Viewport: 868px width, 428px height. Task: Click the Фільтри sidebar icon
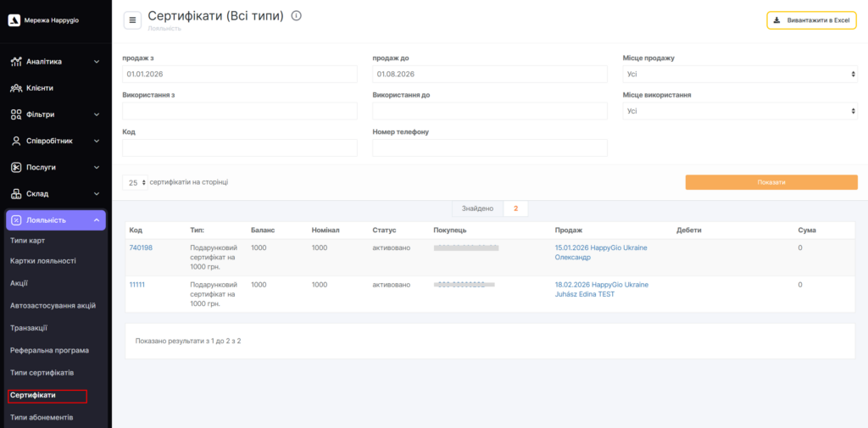click(16, 114)
